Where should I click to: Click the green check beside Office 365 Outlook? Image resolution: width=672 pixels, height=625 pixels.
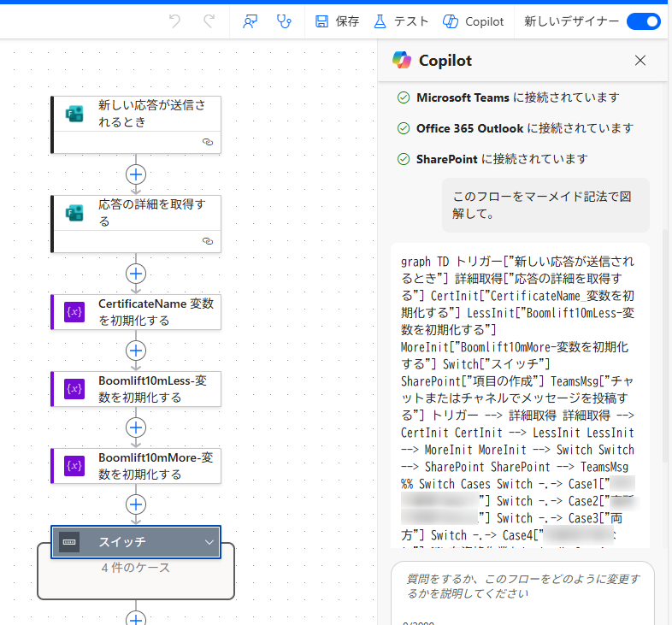[x=404, y=128]
